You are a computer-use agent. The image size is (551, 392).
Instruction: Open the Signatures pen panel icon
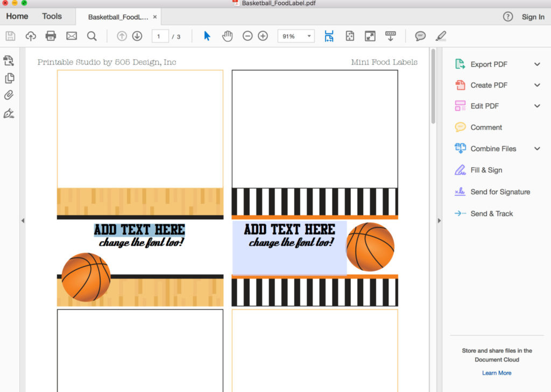pyautogui.click(x=8, y=113)
